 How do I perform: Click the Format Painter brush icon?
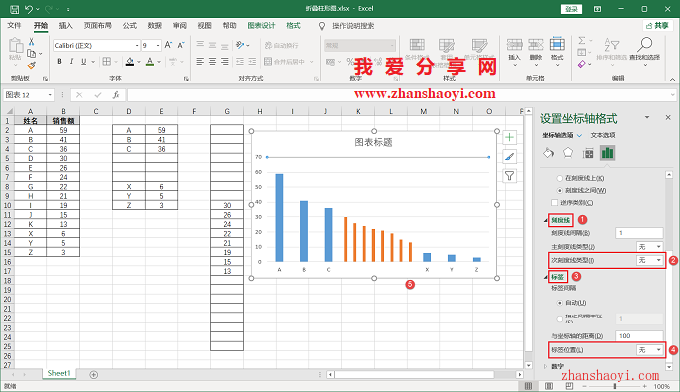[32, 65]
